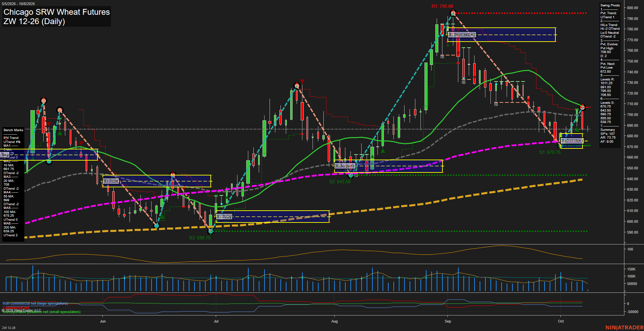Click the 'S2: 643.50' support label

[340, 182]
